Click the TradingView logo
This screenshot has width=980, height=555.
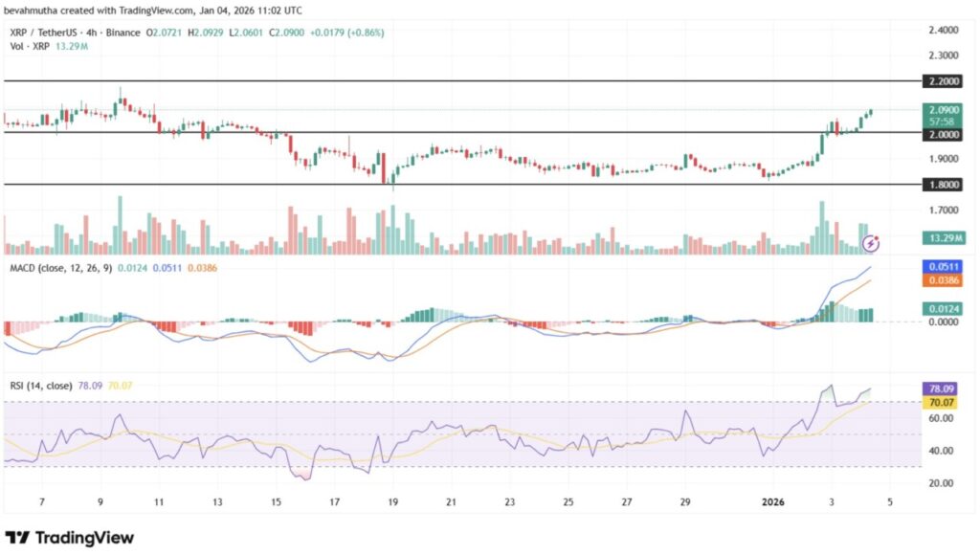point(69,538)
